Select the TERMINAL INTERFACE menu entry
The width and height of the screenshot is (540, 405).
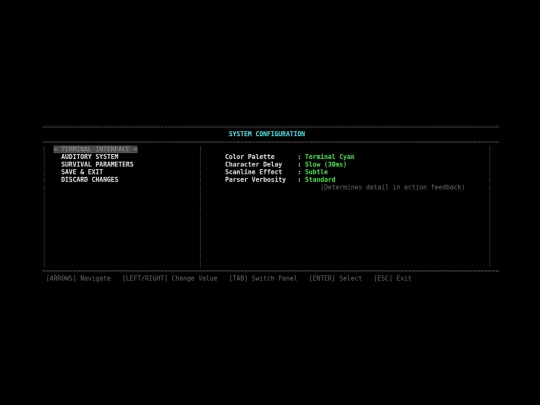coord(95,149)
